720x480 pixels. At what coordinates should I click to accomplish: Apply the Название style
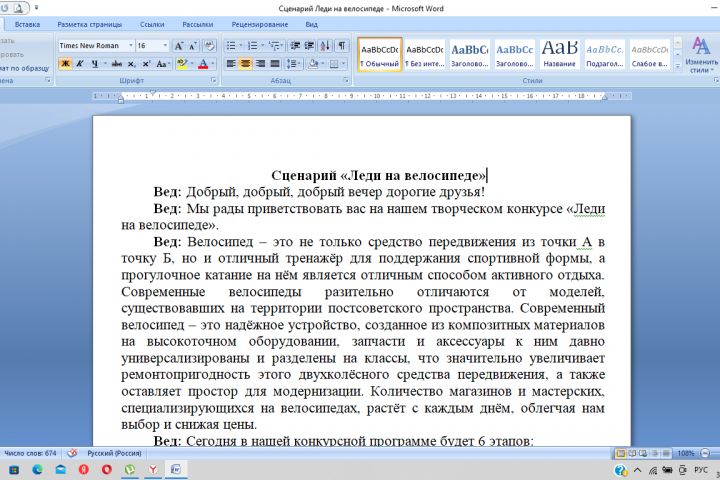(560, 55)
